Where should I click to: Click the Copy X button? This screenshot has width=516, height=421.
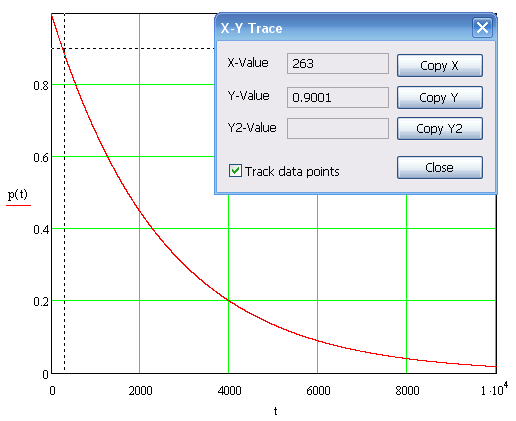pos(440,65)
